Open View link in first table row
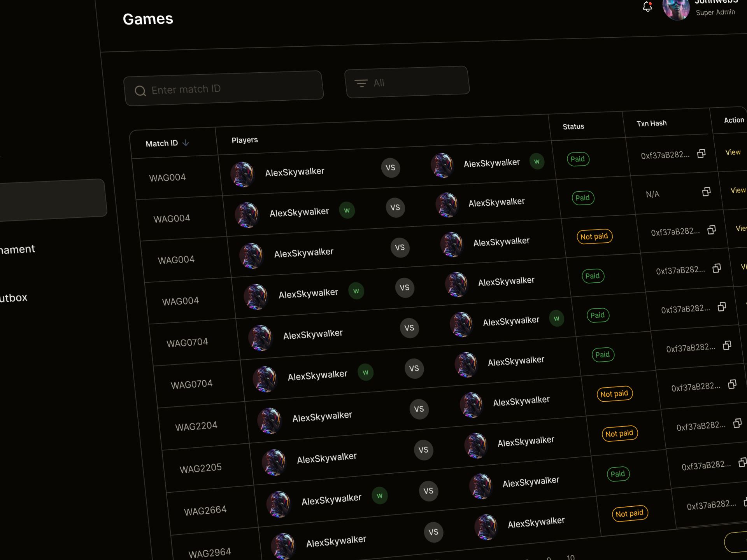Screen dimensions: 747x560 [x=733, y=152]
